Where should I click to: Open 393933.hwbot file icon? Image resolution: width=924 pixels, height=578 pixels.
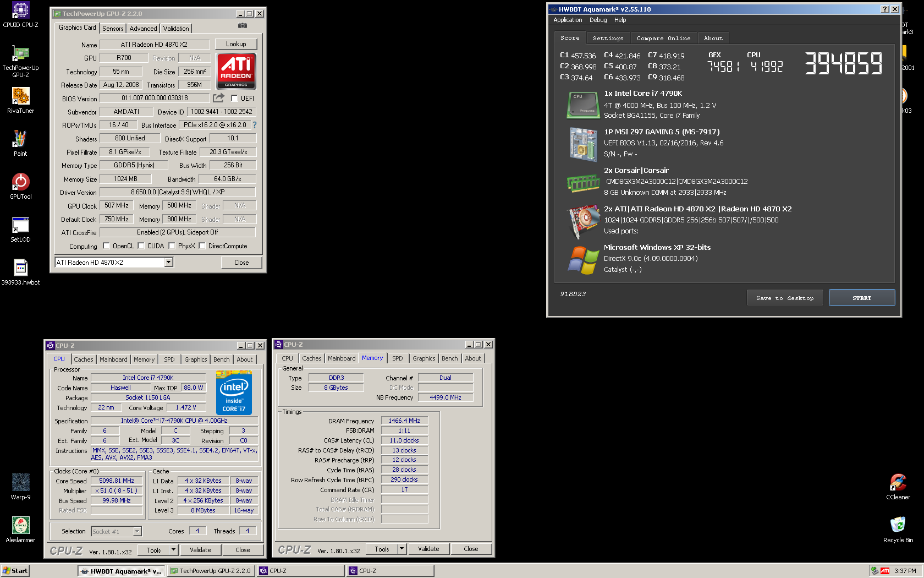pyautogui.click(x=20, y=272)
